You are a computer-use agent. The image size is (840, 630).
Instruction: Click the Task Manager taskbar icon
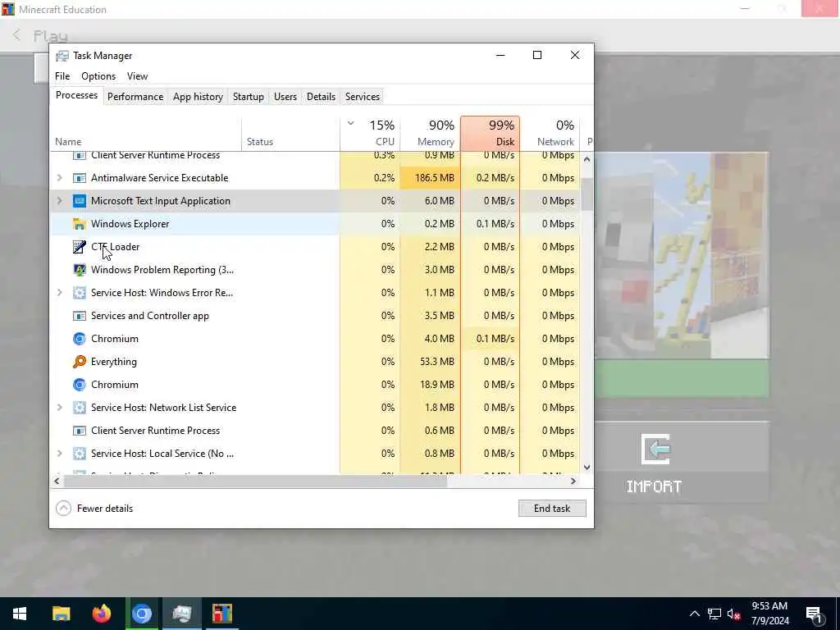tap(182, 614)
